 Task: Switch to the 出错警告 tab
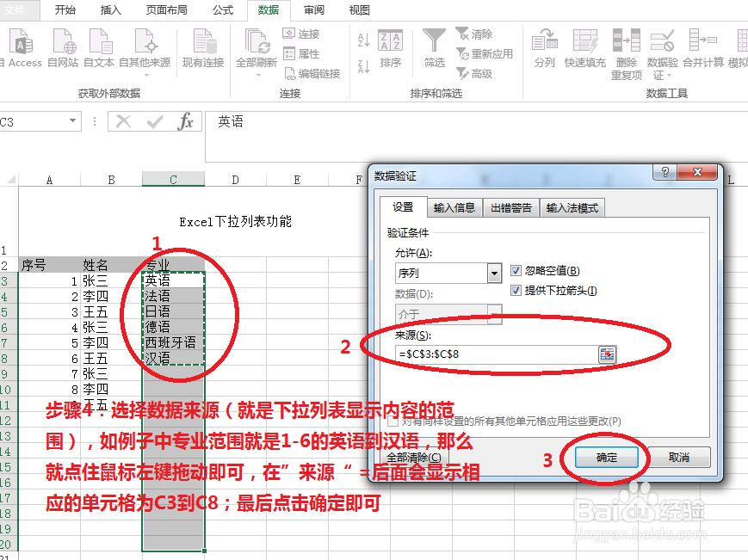(510, 206)
